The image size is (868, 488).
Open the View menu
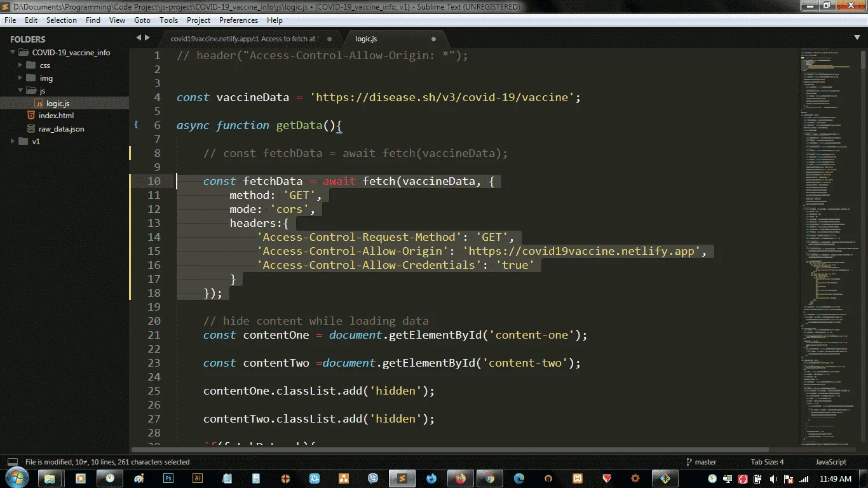pos(118,20)
